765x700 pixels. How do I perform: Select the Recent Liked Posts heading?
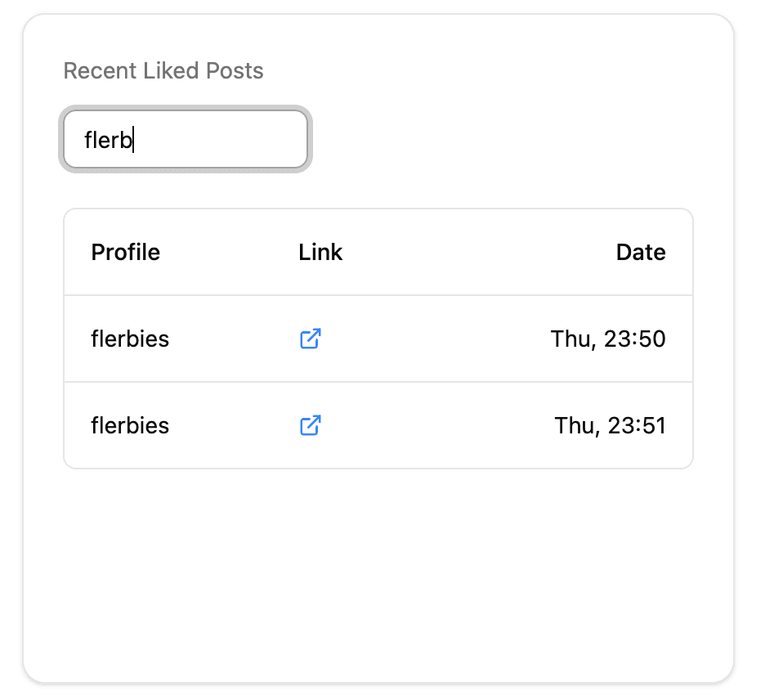[163, 71]
